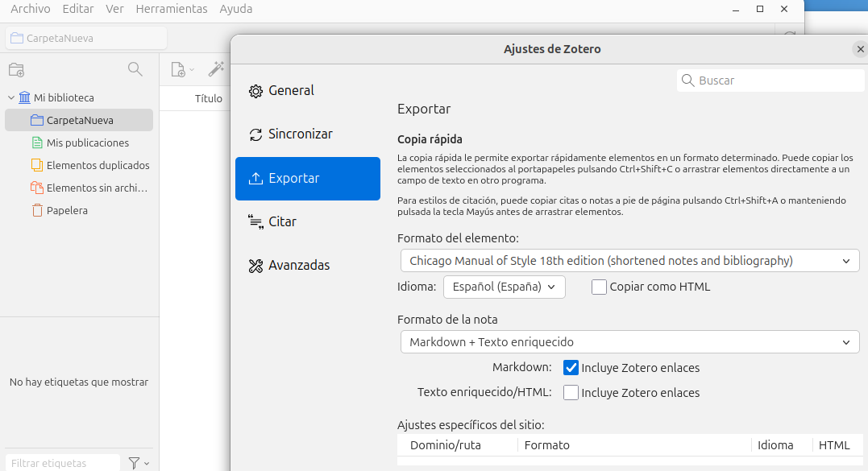The width and height of the screenshot is (868, 471).
Task: Open the Herramientas menu
Action: pos(171,9)
